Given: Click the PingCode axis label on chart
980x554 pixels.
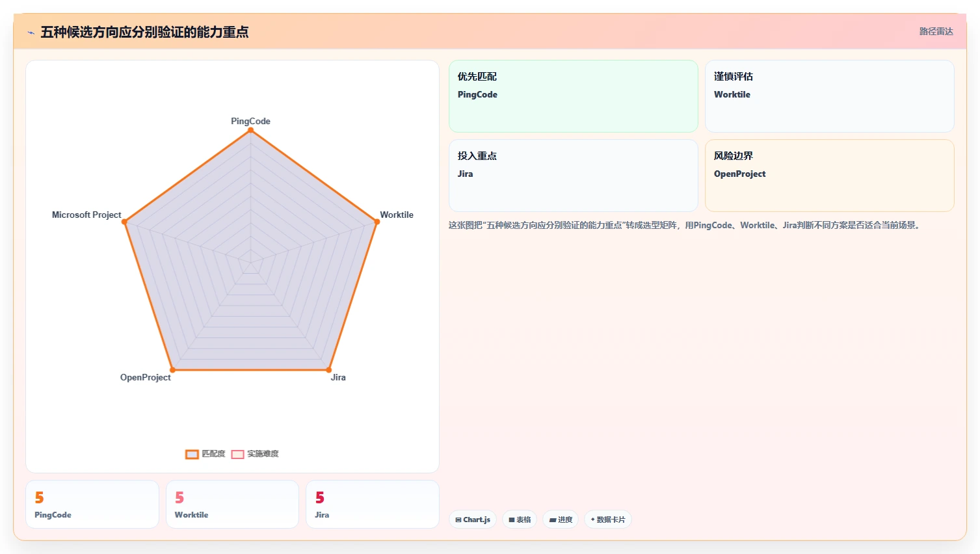Looking at the screenshot, I should click(250, 121).
